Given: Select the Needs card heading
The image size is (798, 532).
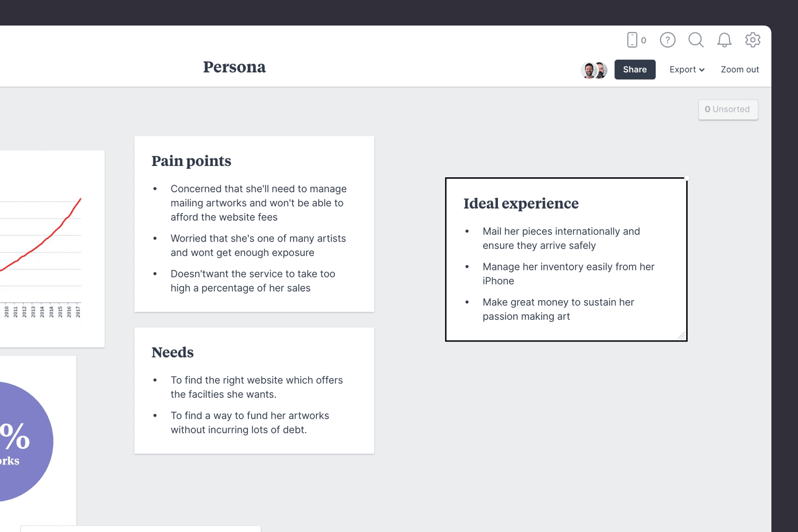Looking at the screenshot, I should pyautogui.click(x=173, y=353).
